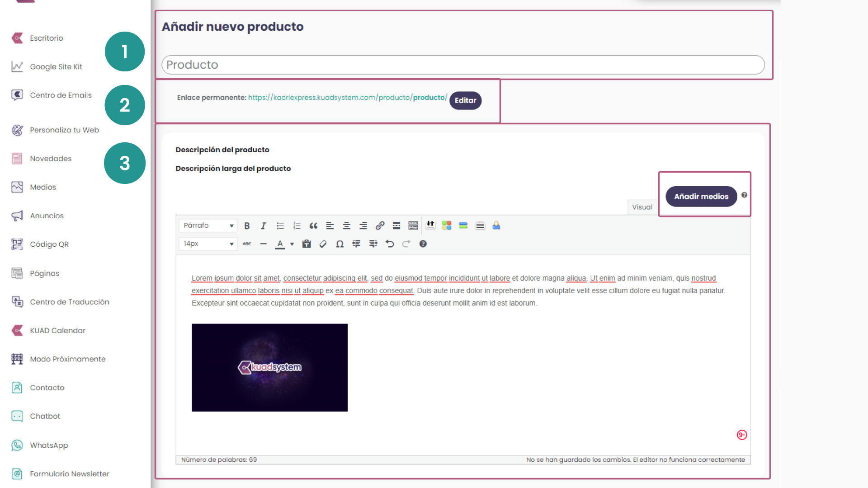Open Centro de Traducción menu

[x=69, y=302]
